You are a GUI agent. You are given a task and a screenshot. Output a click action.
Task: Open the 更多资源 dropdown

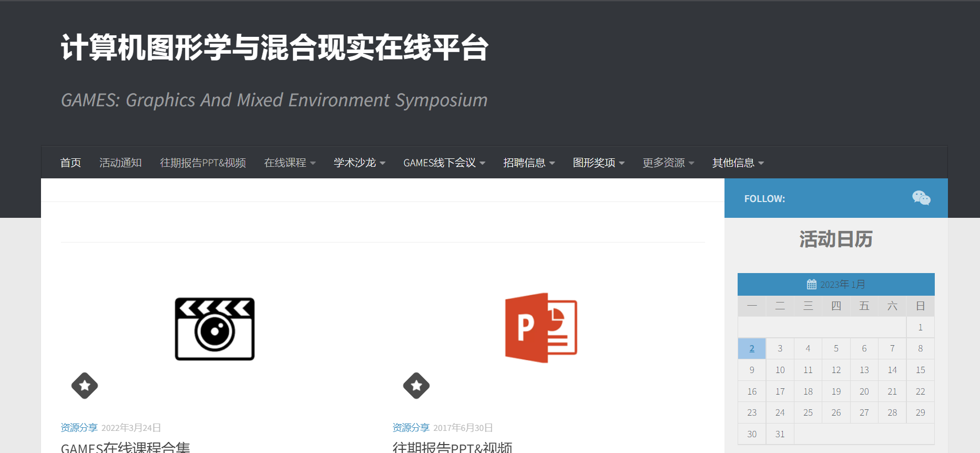pyautogui.click(x=668, y=163)
